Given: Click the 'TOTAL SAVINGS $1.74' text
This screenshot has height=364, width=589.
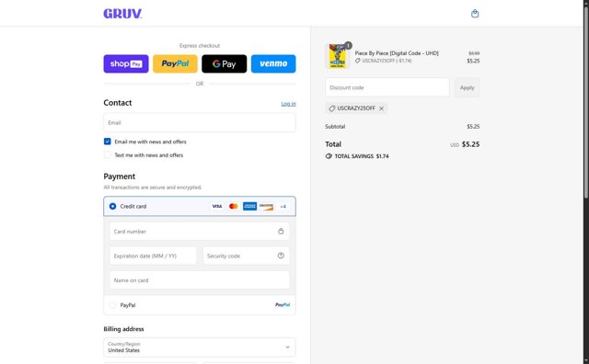Looking at the screenshot, I should [362, 156].
